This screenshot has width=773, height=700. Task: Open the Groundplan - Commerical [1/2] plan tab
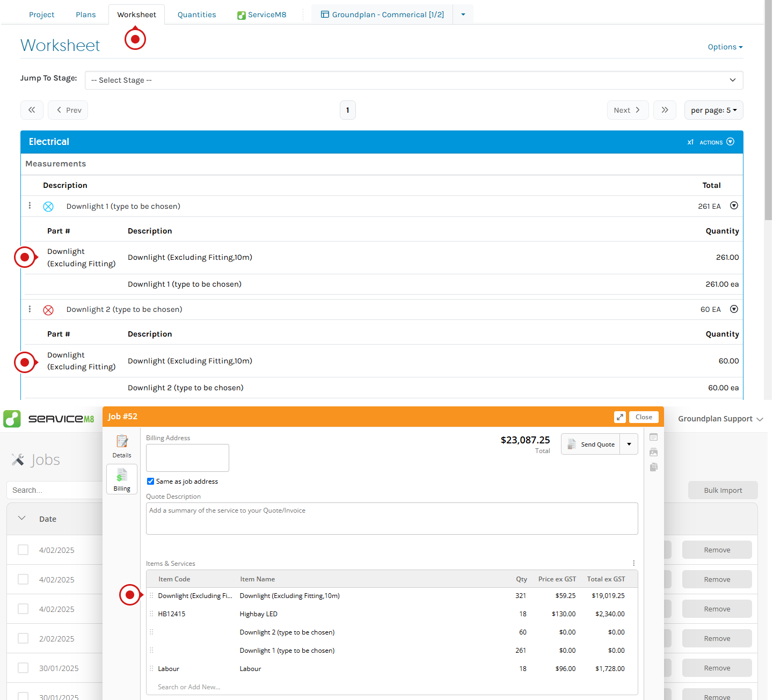tap(382, 14)
